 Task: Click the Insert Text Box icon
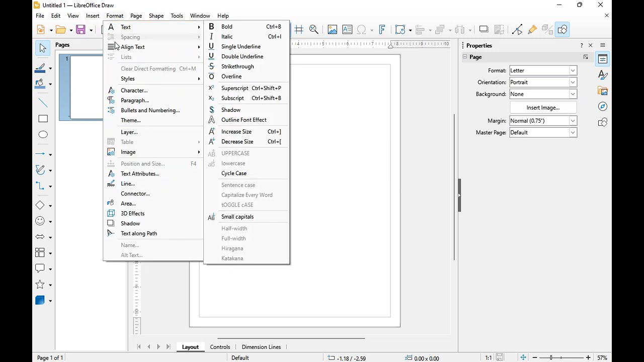coord(347,30)
